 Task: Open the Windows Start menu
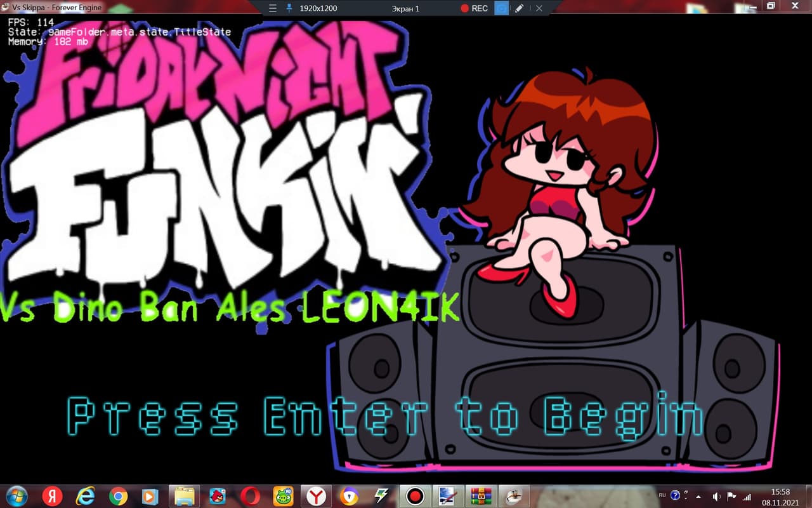(x=17, y=495)
